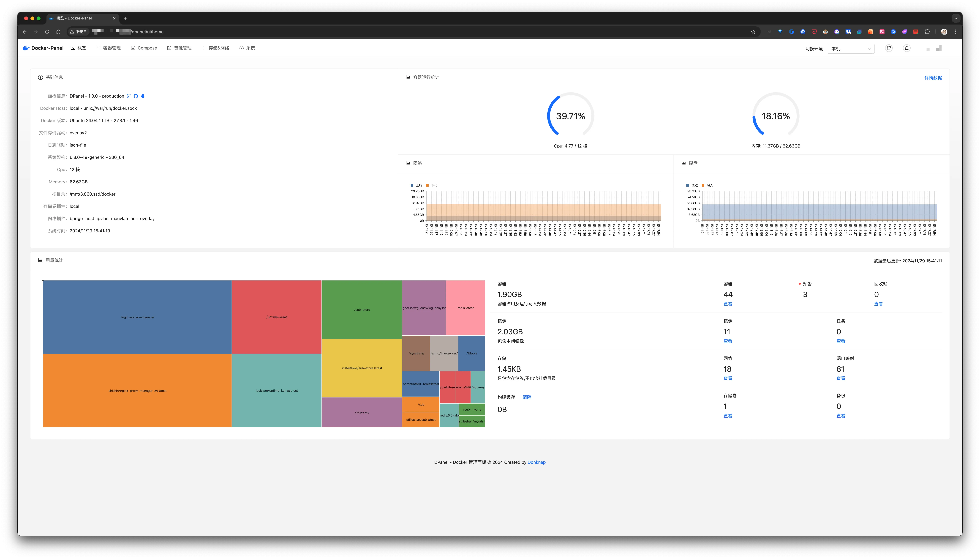Click the GitHub icon beside DPanel version
The width and height of the screenshot is (980, 559).
(x=136, y=96)
